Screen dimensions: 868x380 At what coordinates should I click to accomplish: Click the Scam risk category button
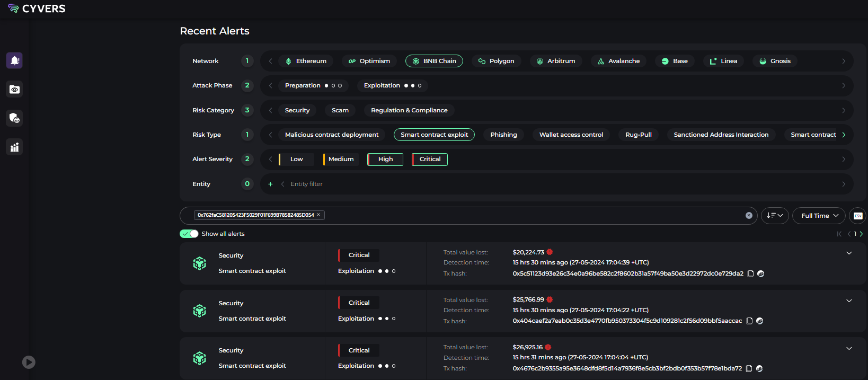[x=340, y=110]
